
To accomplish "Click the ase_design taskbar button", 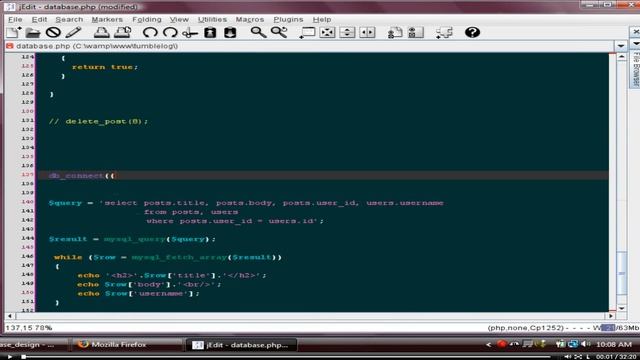I will coord(33,344).
